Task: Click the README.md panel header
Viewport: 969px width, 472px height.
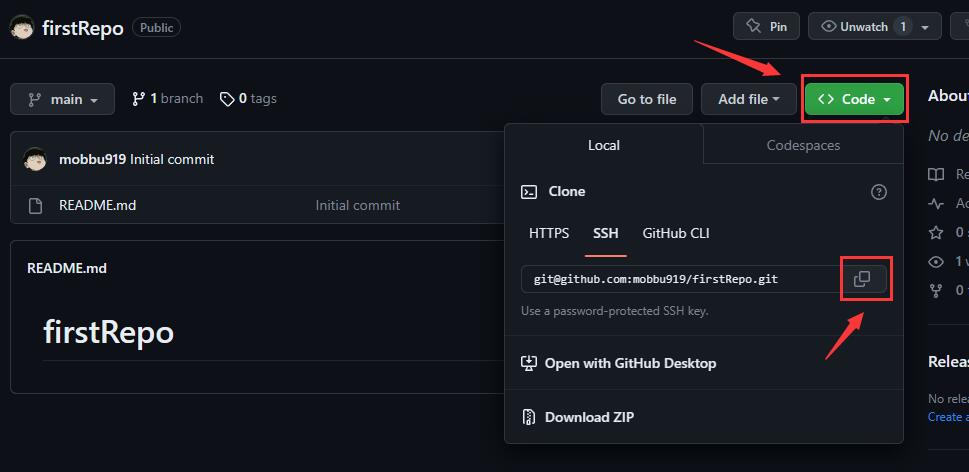Action: click(x=67, y=268)
